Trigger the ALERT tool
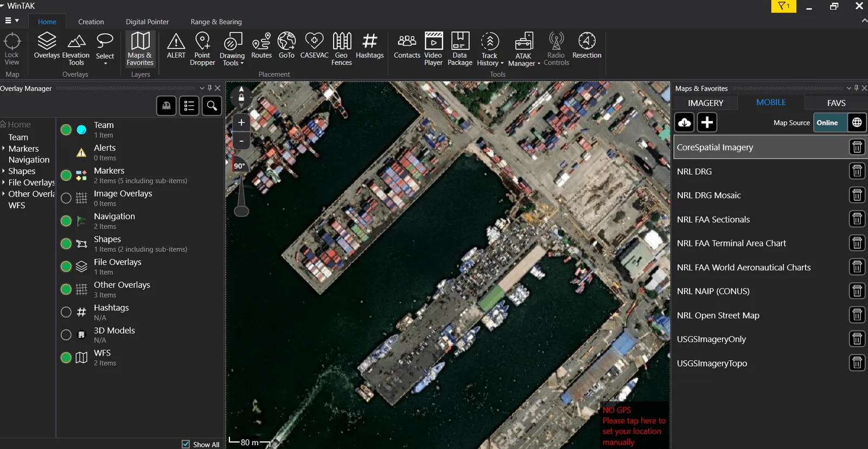868x449 pixels. pyautogui.click(x=176, y=46)
